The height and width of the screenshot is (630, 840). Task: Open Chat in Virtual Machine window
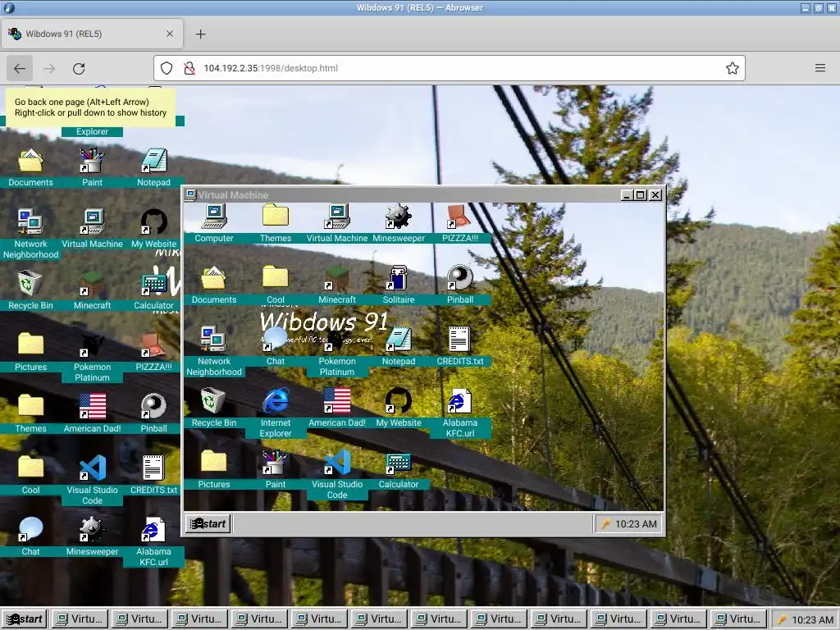coord(276,346)
